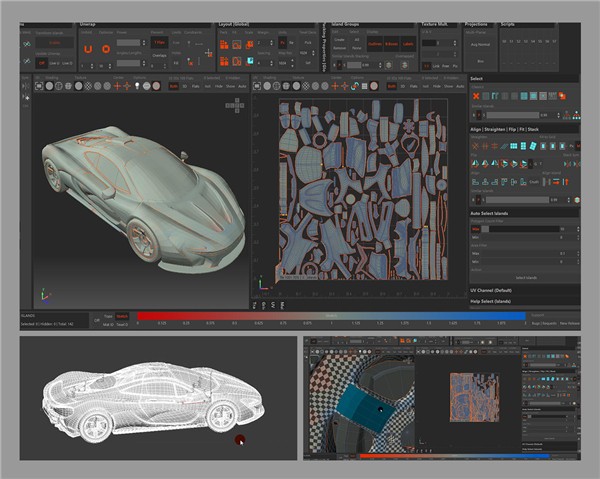The height and width of the screenshot is (479, 600).
Task: Collapse the Align Straighten Flip Fit Stack header
Action: tap(524, 129)
